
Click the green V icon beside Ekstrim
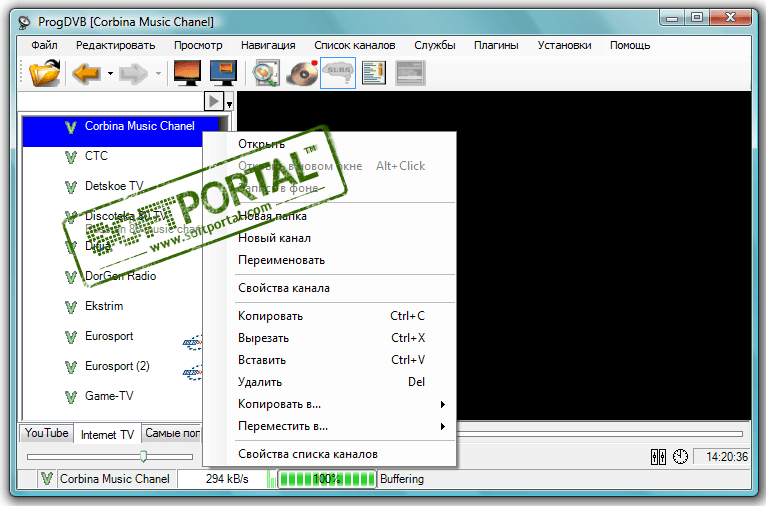[x=71, y=307]
